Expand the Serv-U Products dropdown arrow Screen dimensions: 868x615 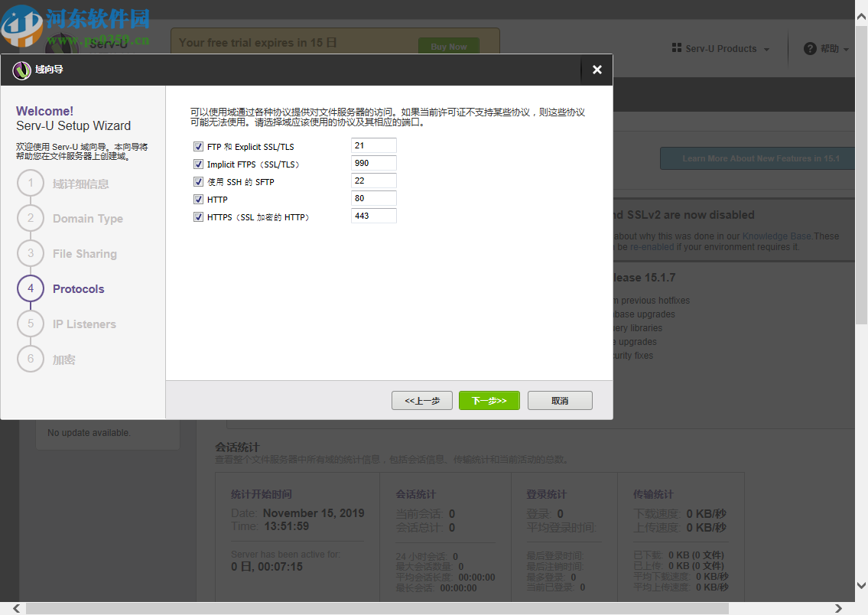point(767,49)
